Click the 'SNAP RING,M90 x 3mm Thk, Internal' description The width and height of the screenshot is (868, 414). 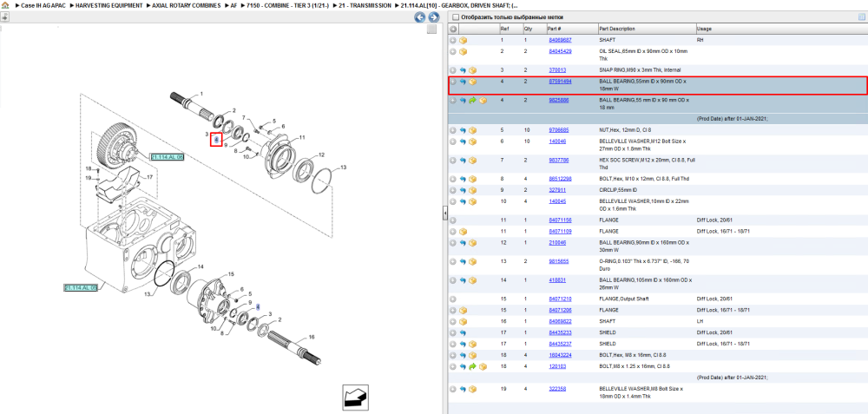pyautogui.click(x=640, y=70)
